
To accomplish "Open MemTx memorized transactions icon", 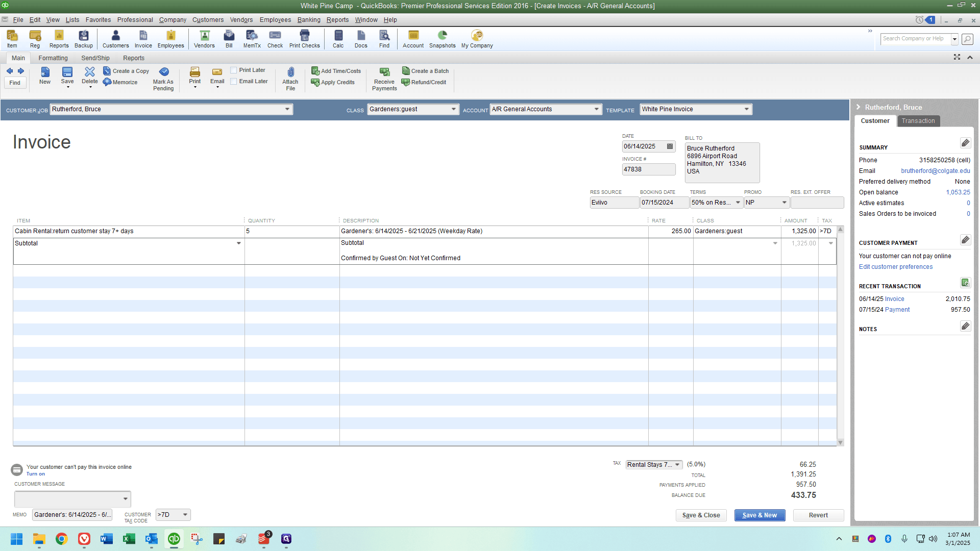I will [x=252, y=39].
